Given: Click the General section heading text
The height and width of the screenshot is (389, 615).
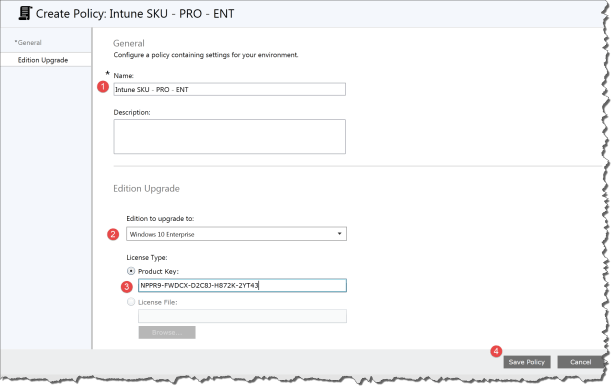Looking at the screenshot, I should 129,43.
